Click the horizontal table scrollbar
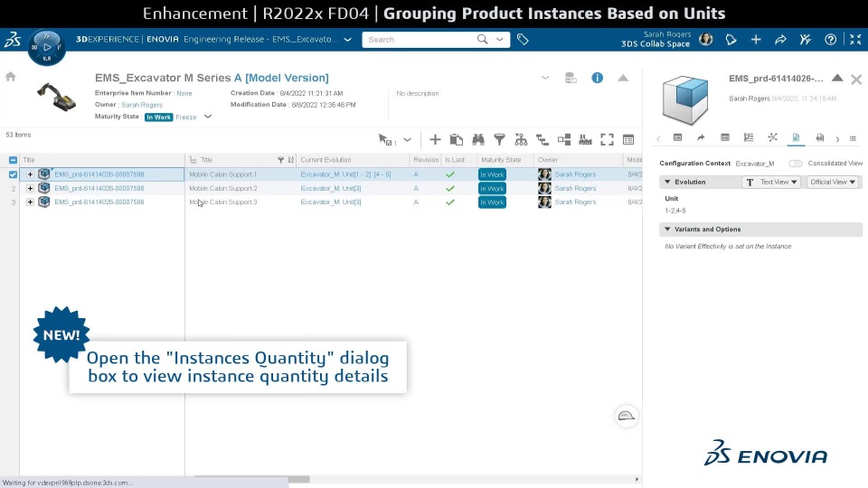This screenshot has height=488, width=868. (251, 479)
